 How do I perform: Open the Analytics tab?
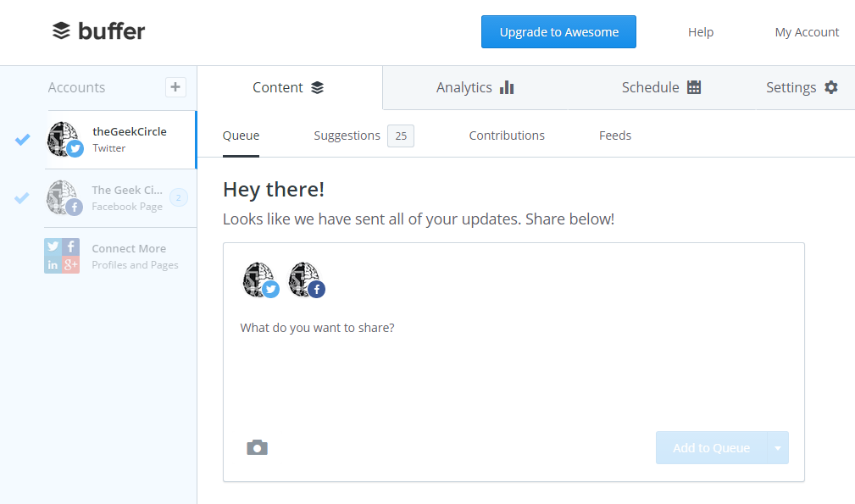coord(475,88)
